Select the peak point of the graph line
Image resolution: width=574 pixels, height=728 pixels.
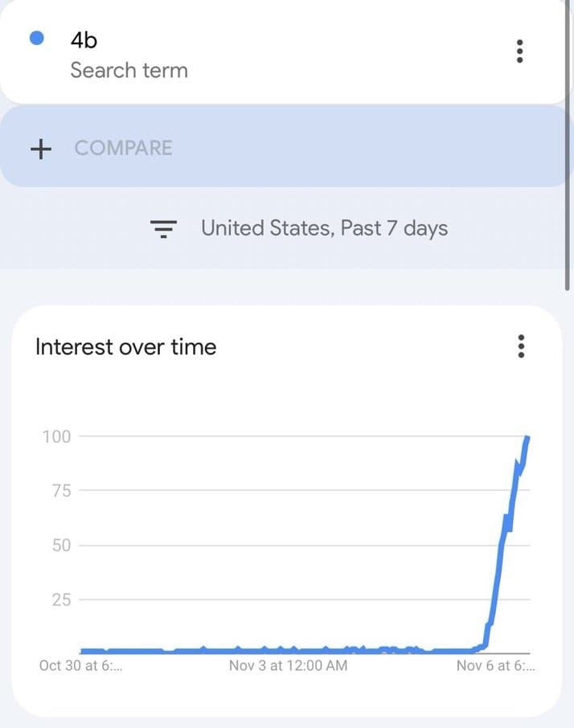[527, 437]
